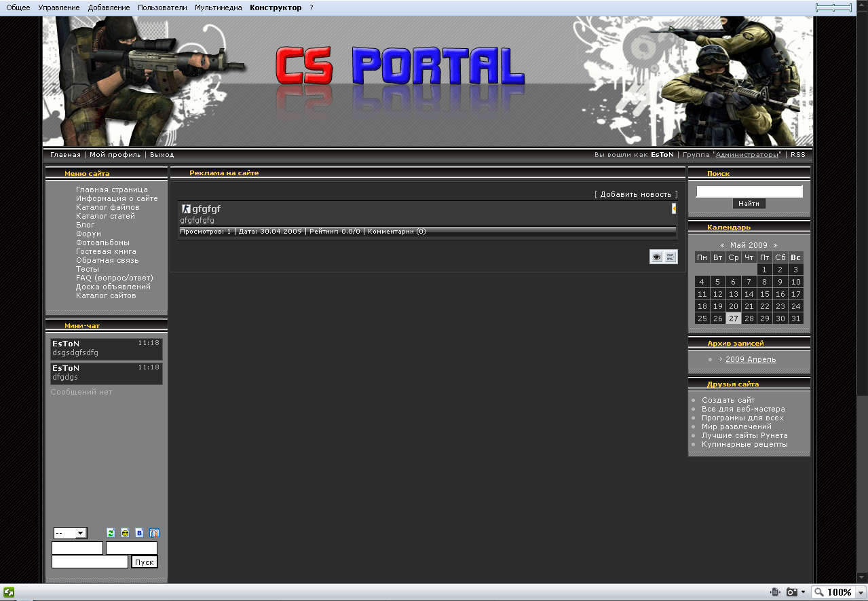868x601 pixels.
Task: Open BB-codes icon in mini-chat
Action: [x=139, y=533]
